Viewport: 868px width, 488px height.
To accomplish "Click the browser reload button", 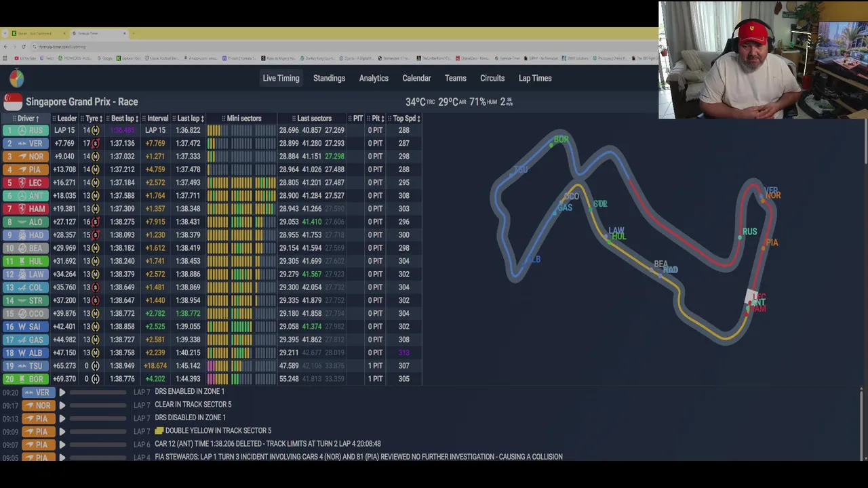I will 24,47.
